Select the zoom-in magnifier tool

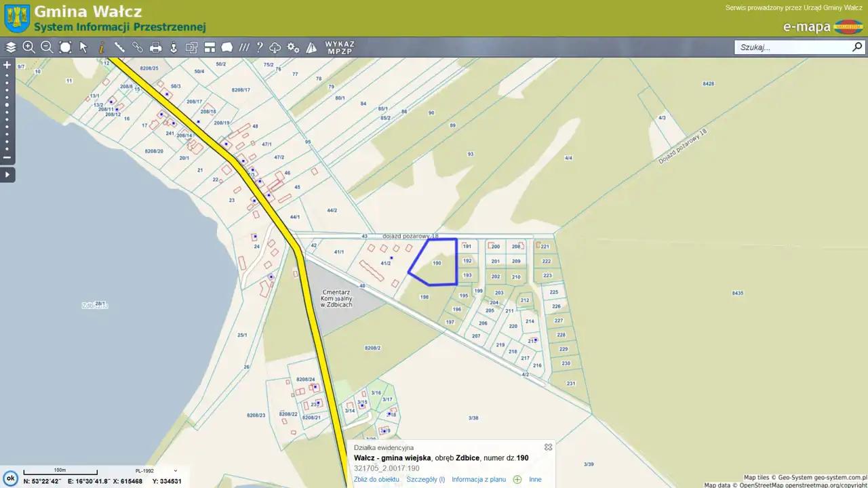tap(28, 47)
